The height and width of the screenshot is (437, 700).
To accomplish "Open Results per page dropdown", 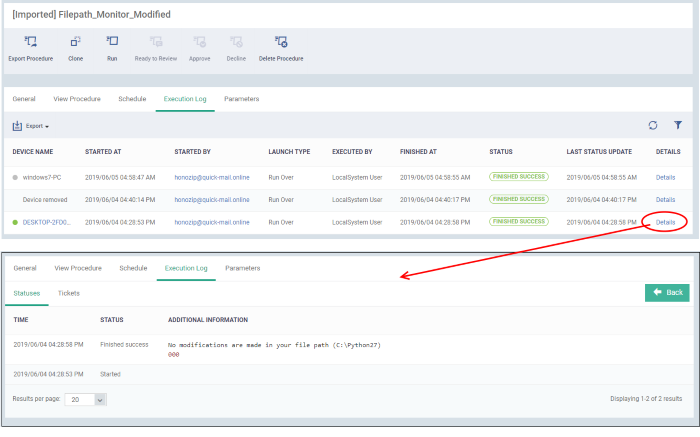I will pos(85,400).
